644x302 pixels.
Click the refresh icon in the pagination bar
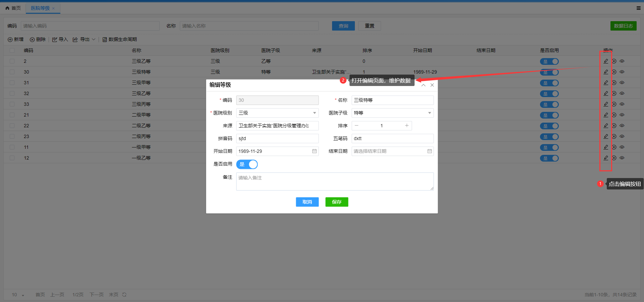click(124, 295)
